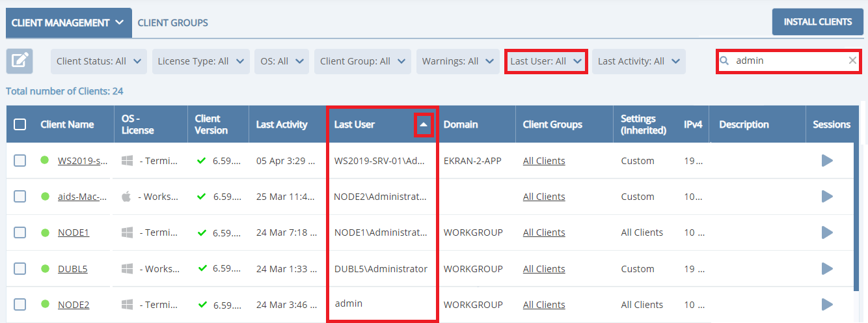Select the DUBL5 row checkbox

click(x=20, y=268)
